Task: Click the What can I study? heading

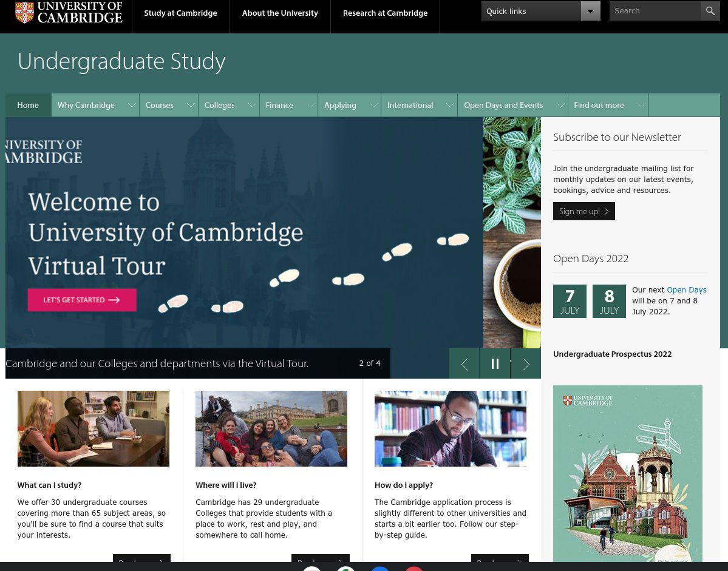Action: pyautogui.click(x=49, y=485)
